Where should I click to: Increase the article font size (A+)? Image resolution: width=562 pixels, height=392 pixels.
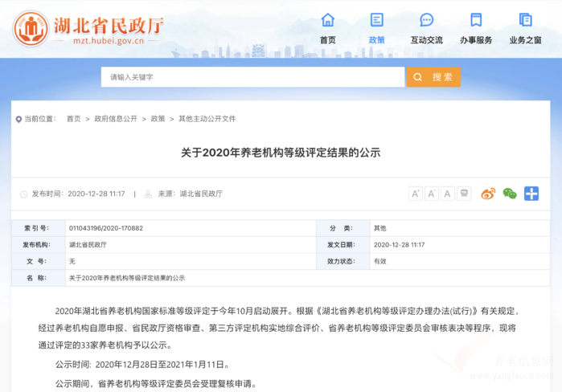tap(416, 194)
